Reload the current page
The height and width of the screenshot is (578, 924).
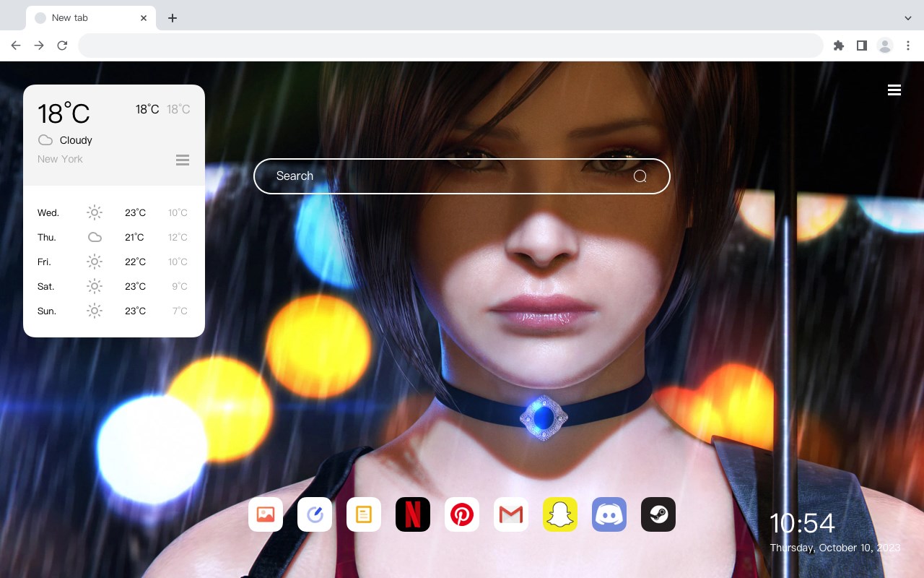[62, 46]
